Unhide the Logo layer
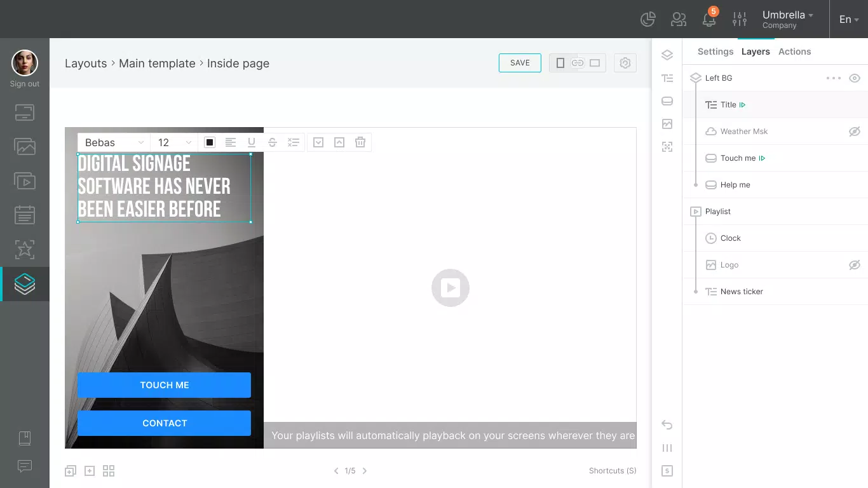 [855, 265]
